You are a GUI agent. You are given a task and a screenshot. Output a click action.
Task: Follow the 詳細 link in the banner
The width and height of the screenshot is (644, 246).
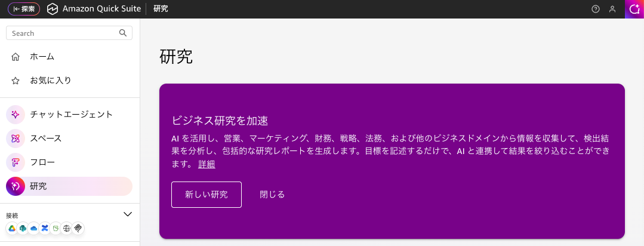[207, 165]
